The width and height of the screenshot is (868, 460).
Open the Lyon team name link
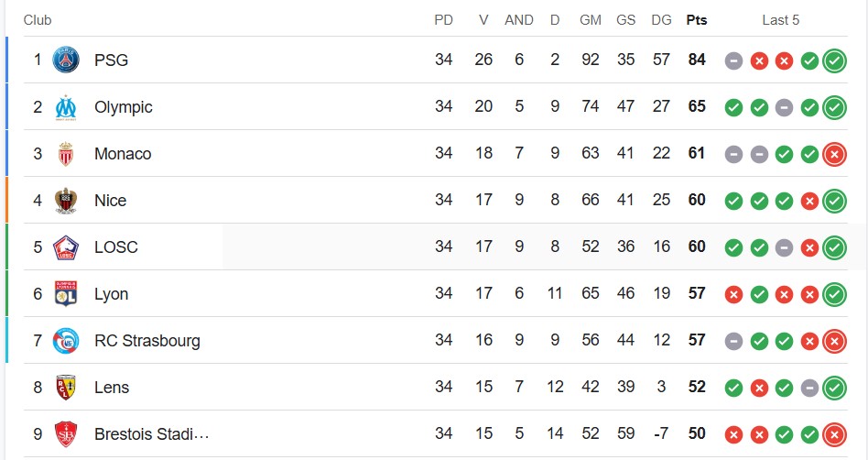[112, 294]
